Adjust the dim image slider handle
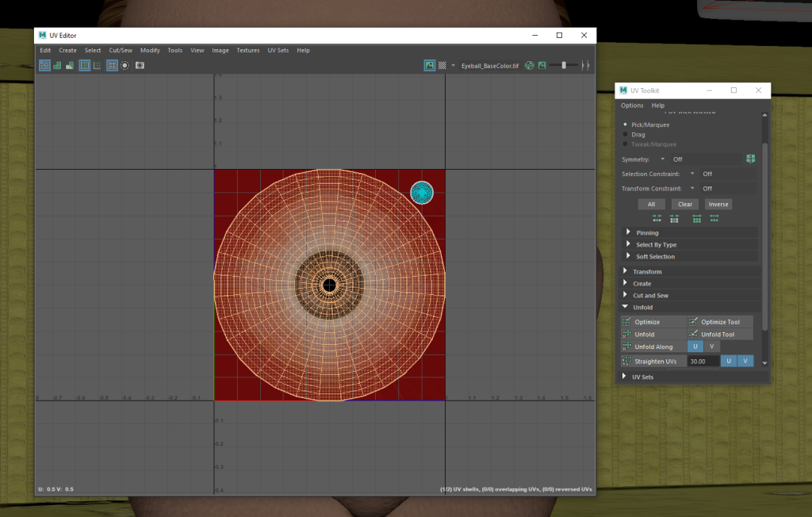Viewport: 812px width, 517px height. 564,65
